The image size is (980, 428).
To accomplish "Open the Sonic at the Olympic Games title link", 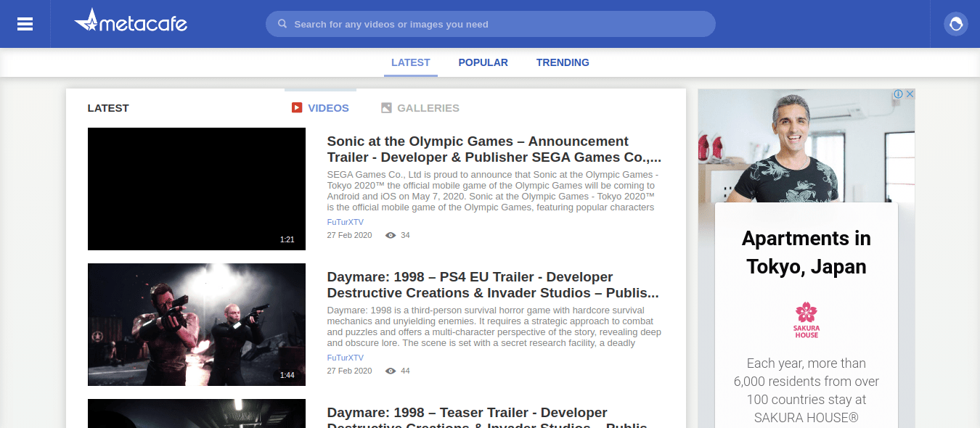I will point(494,149).
